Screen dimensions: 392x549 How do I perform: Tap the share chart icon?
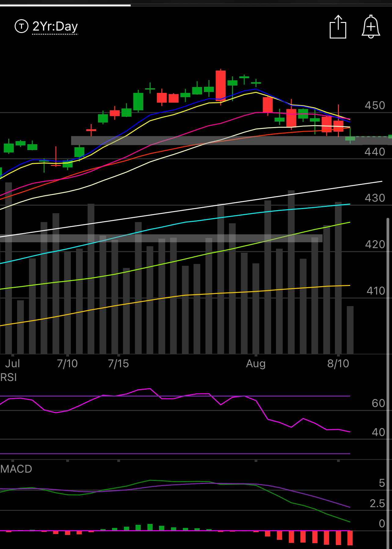(338, 27)
